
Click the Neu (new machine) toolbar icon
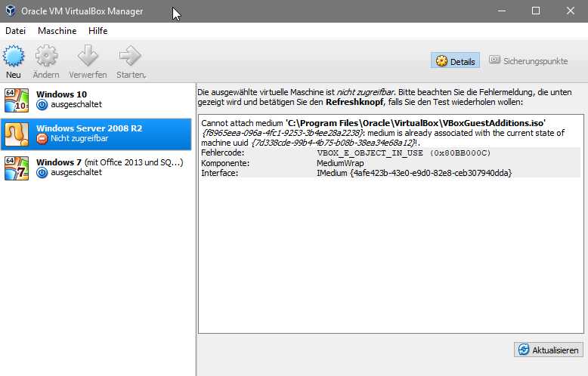pos(14,56)
